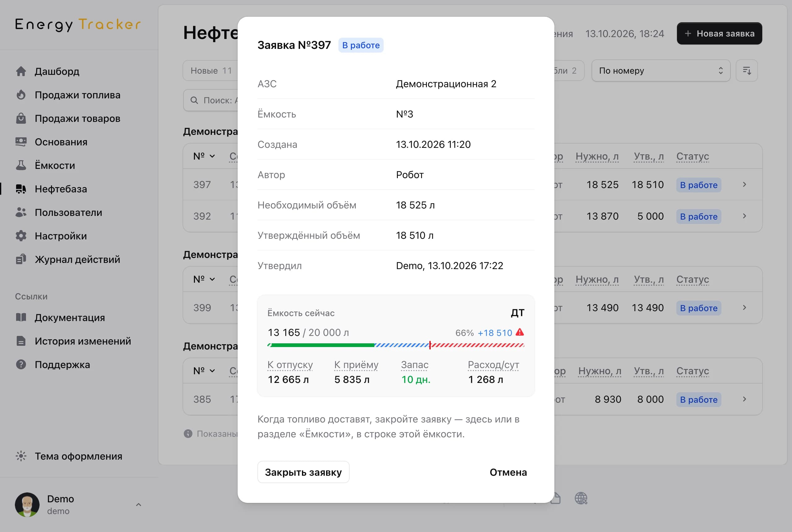Click the red marker on the capacity bar
The height and width of the screenshot is (532, 792).
(x=430, y=345)
